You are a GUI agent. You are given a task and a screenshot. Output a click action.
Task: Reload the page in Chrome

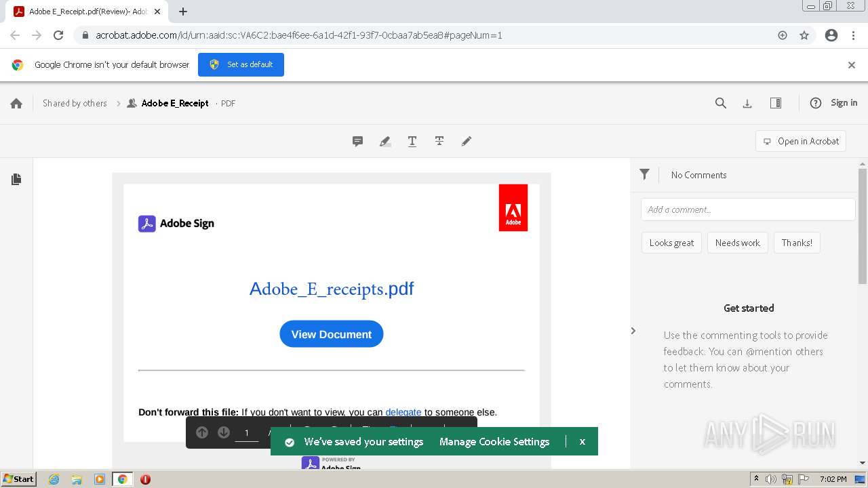pyautogui.click(x=58, y=35)
